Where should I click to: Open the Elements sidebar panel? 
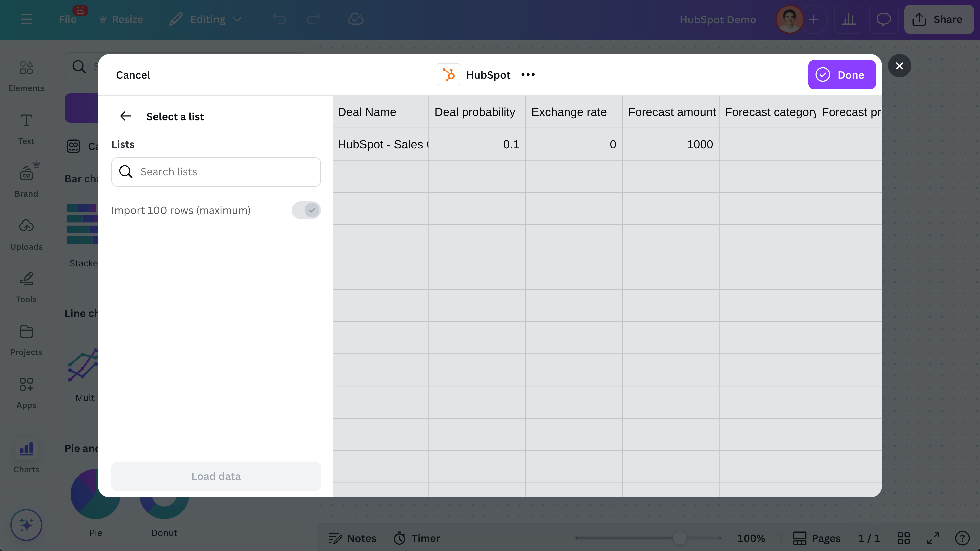[x=26, y=76]
